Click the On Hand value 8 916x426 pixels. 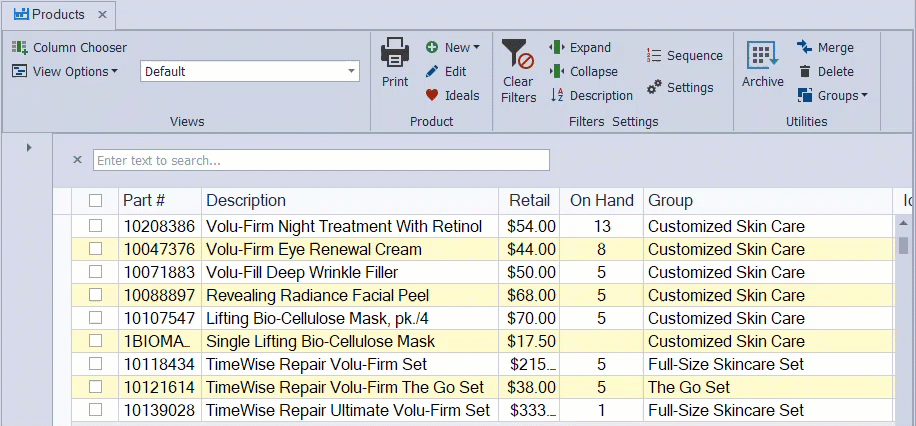602,250
